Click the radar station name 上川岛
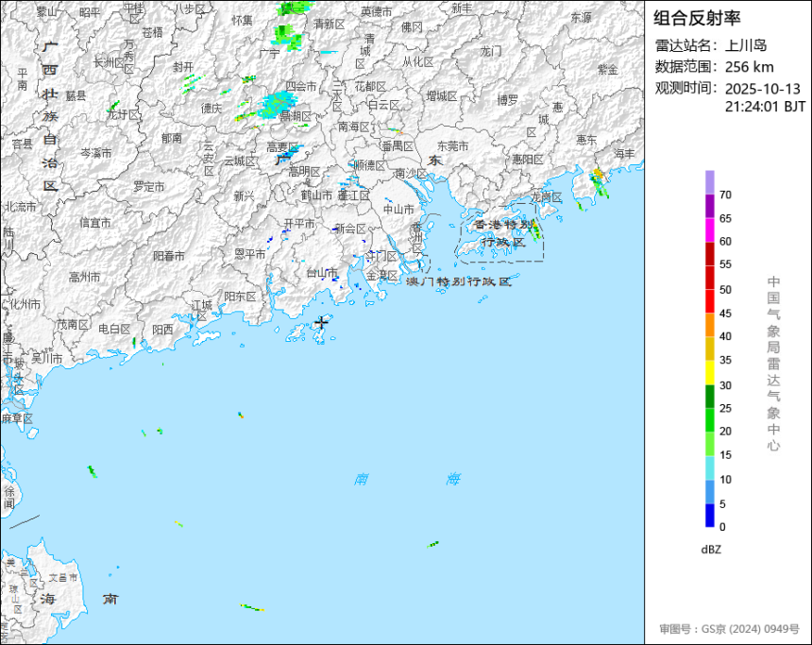This screenshot has height=645, width=812. tap(746, 45)
